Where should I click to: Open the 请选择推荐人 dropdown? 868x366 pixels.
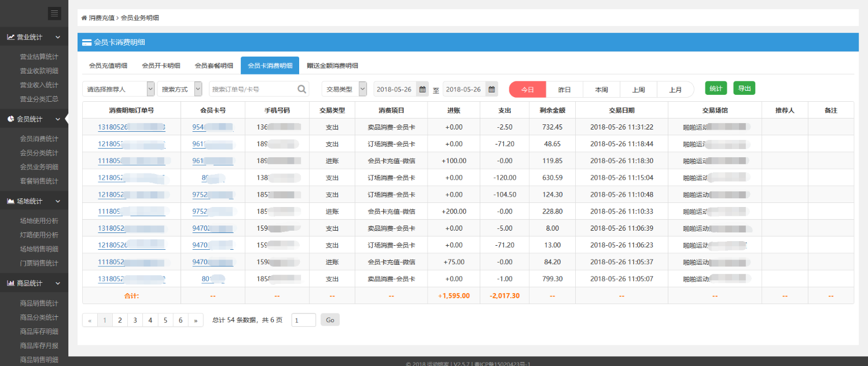[119, 89]
